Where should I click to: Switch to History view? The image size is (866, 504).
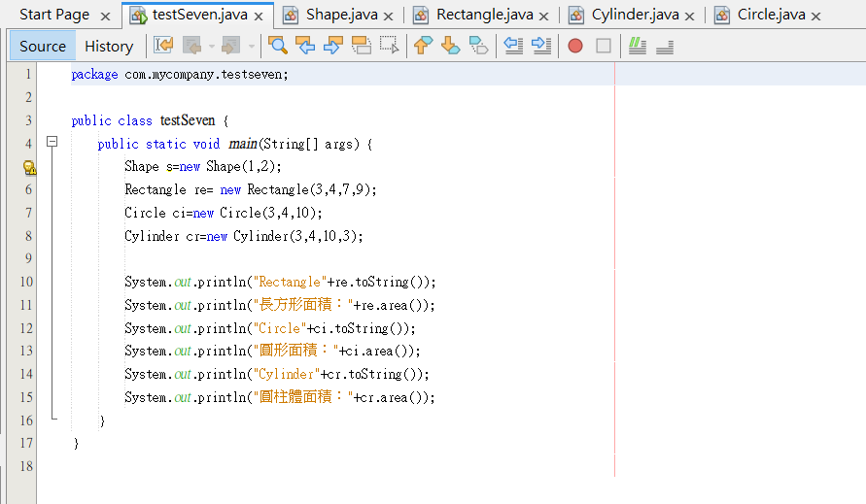(109, 47)
